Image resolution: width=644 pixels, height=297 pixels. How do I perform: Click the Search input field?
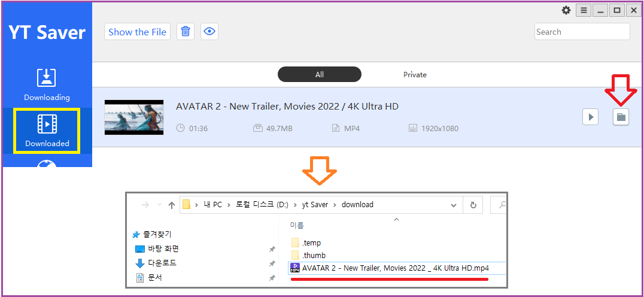click(582, 32)
